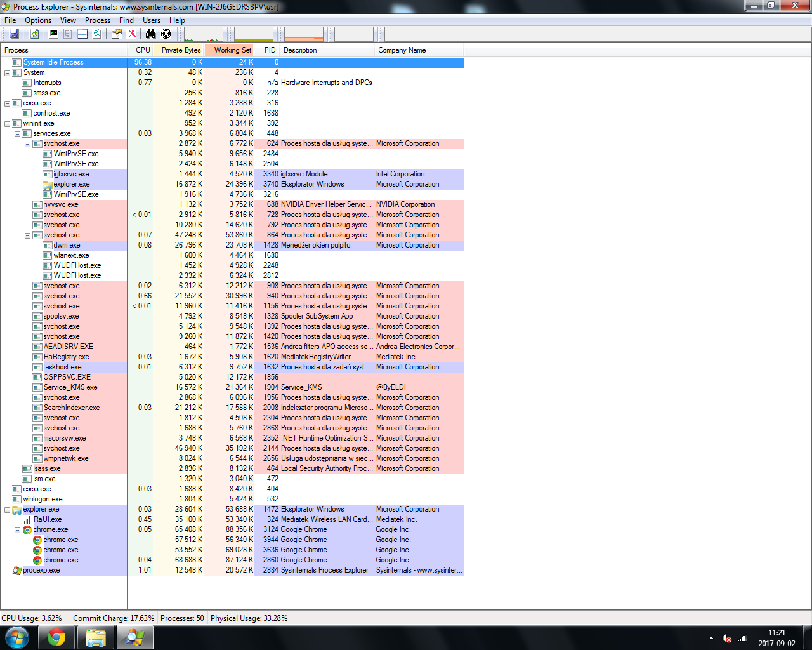Open Google Chrome from the taskbar
812x650 pixels.
(56, 637)
